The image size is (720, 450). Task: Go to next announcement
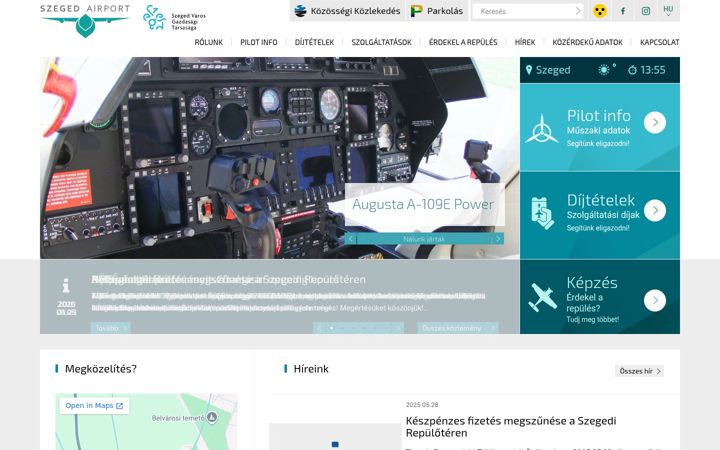coord(398,328)
